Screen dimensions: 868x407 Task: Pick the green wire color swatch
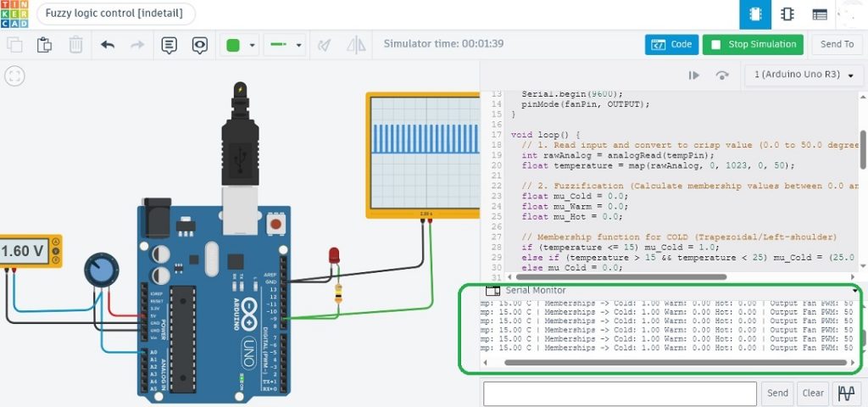click(233, 45)
